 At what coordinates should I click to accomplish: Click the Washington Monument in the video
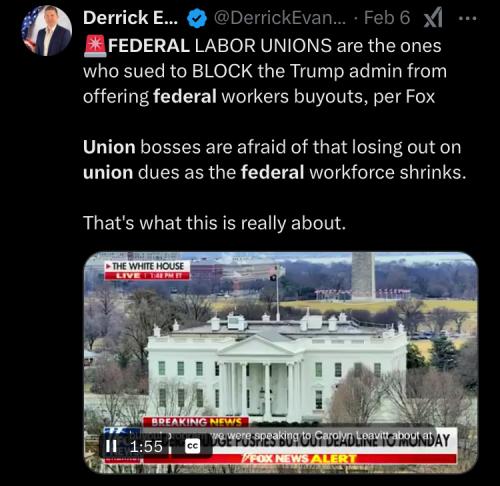click(x=363, y=275)
